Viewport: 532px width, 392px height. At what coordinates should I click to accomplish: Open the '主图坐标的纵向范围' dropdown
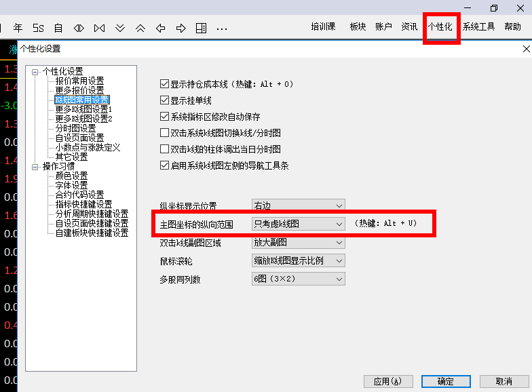click(298, 223)
